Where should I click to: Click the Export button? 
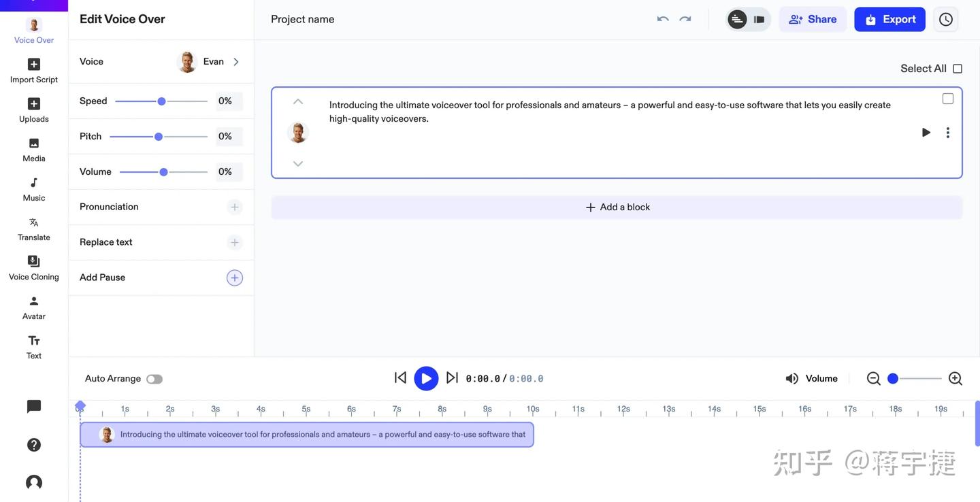pyautogui.click(x=889, y=20)
